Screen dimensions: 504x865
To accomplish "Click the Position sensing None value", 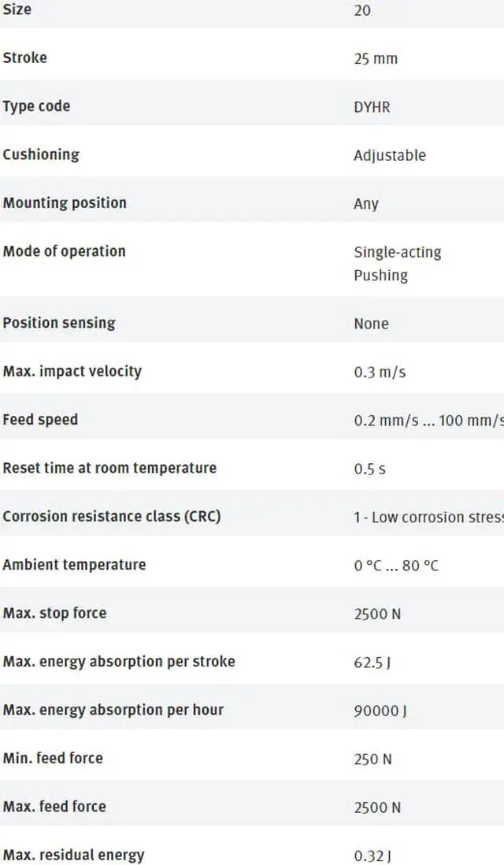I will point(371,324).
